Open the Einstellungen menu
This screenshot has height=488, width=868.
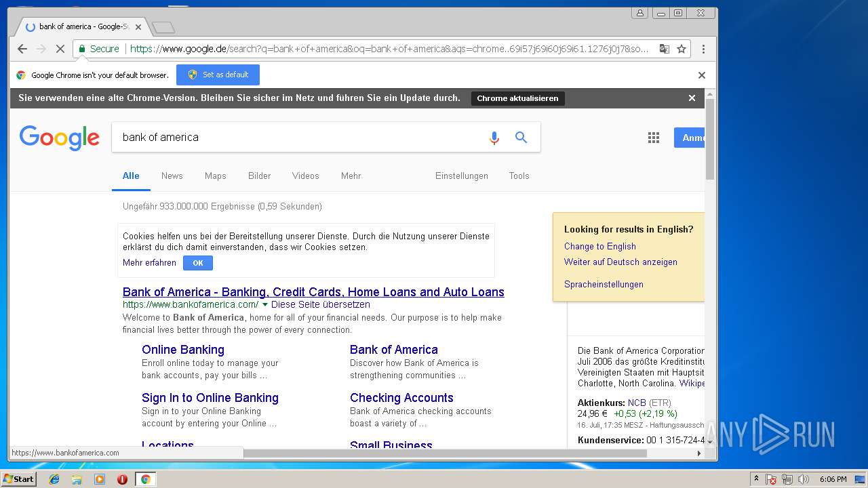(462, 176)
